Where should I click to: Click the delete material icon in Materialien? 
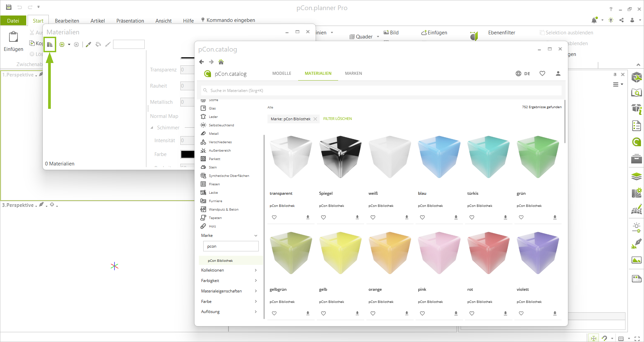76,44
